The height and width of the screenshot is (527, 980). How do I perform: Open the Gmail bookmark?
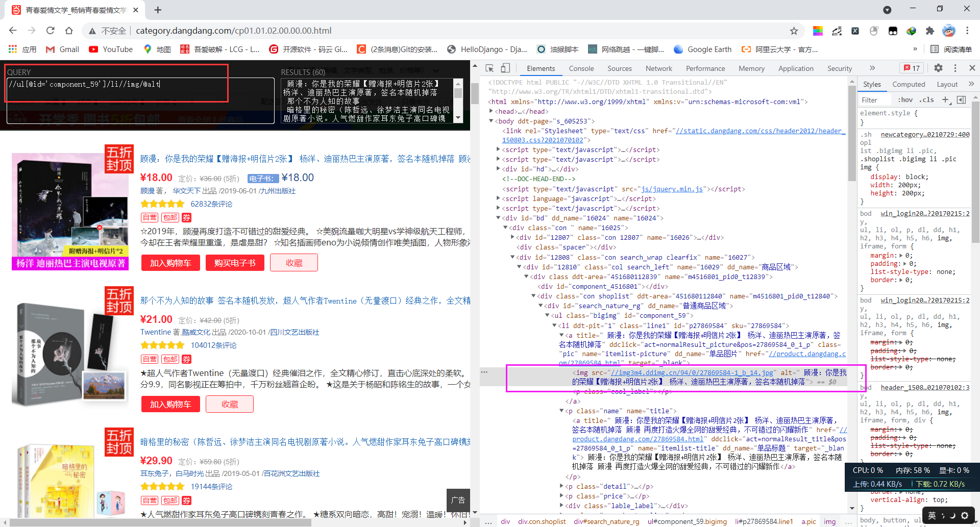point(62,49)
